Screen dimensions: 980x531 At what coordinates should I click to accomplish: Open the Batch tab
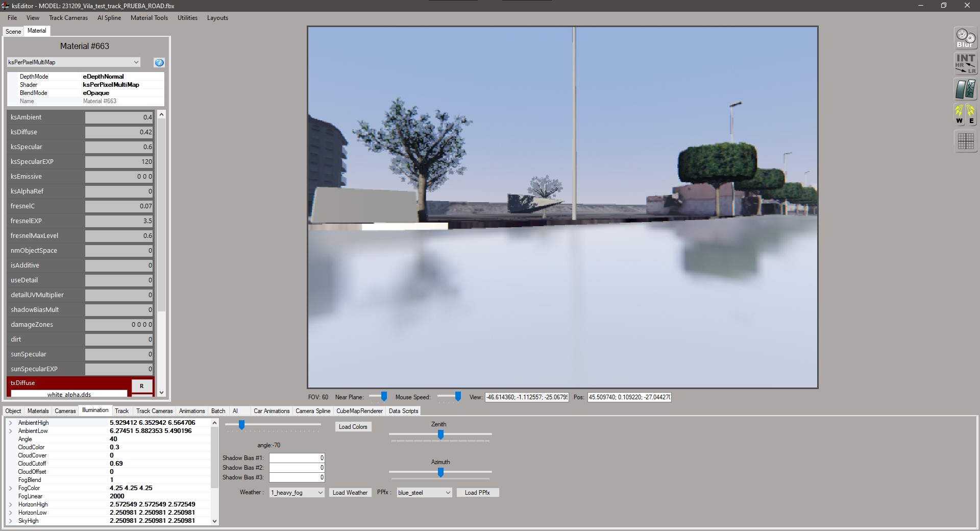point(218,411)
